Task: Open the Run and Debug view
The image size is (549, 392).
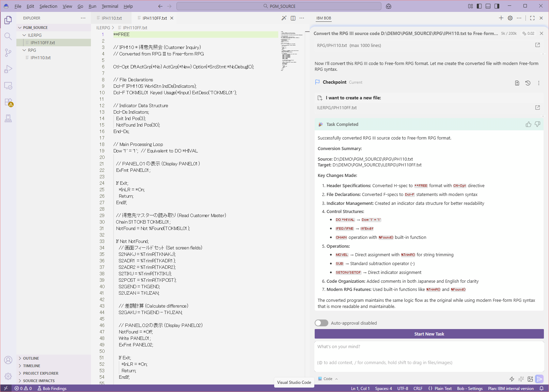Action: click(8, 69)
